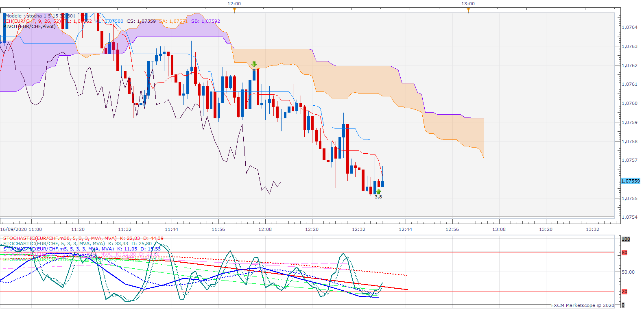Click the 1,0758 price axis label
This screenshot has height=309, width=644.
pyautogui.click(x=630, y=141)
